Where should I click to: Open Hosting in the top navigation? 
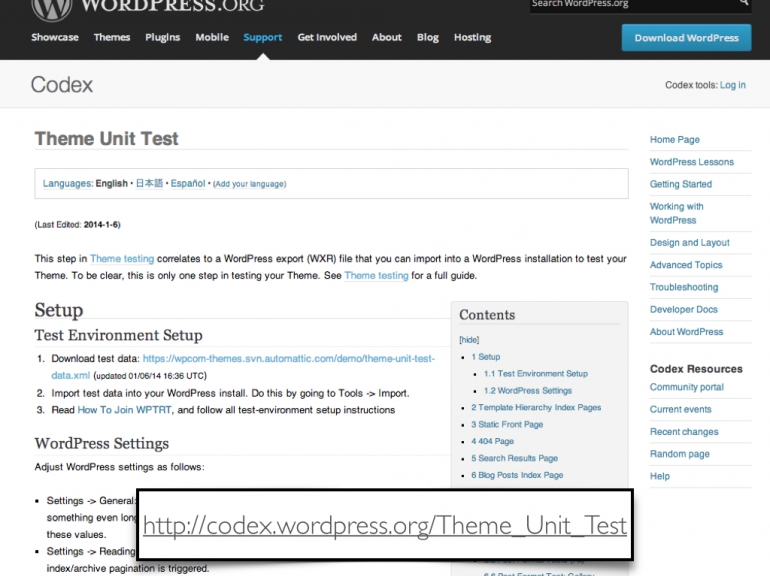coord(472,37)
